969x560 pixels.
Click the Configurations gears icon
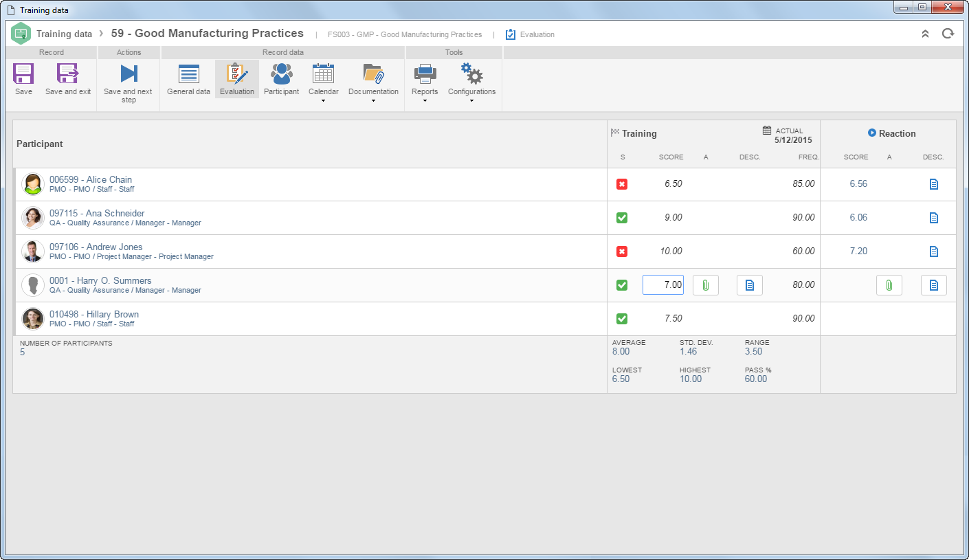pos(471,74)
